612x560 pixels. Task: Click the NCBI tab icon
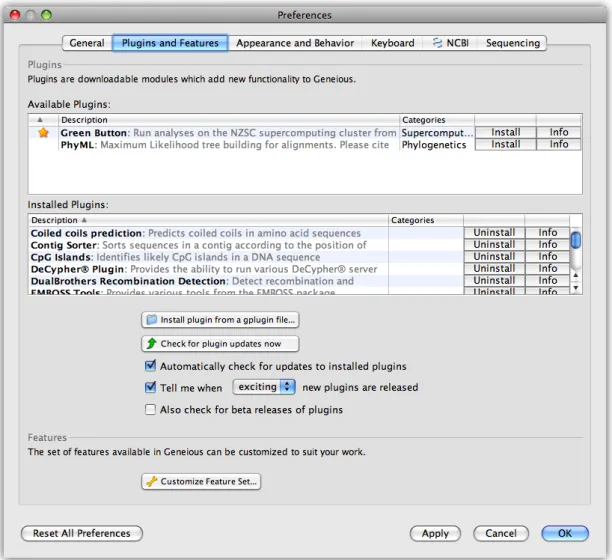pyautogui.click(x=438, y=43)
